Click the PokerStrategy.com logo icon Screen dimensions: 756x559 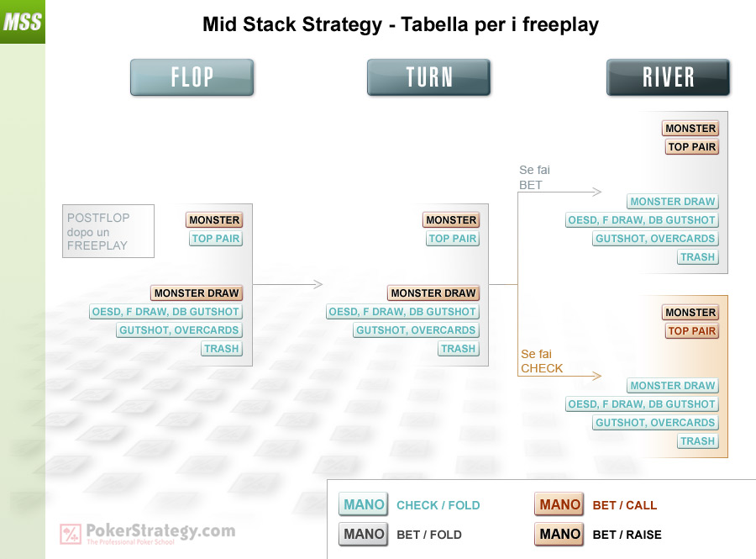(x=71, y=534)
